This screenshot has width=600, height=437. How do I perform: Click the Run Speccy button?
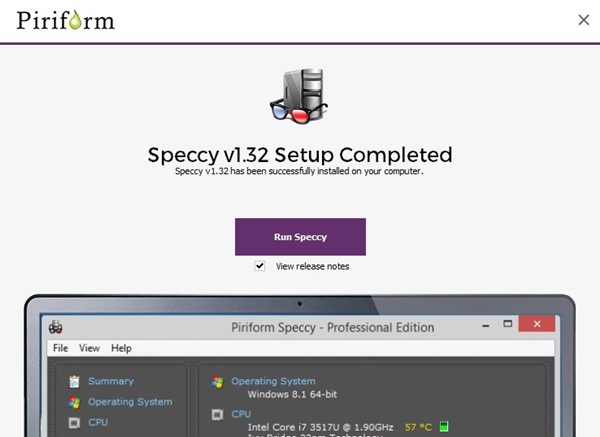pos(300,237)
